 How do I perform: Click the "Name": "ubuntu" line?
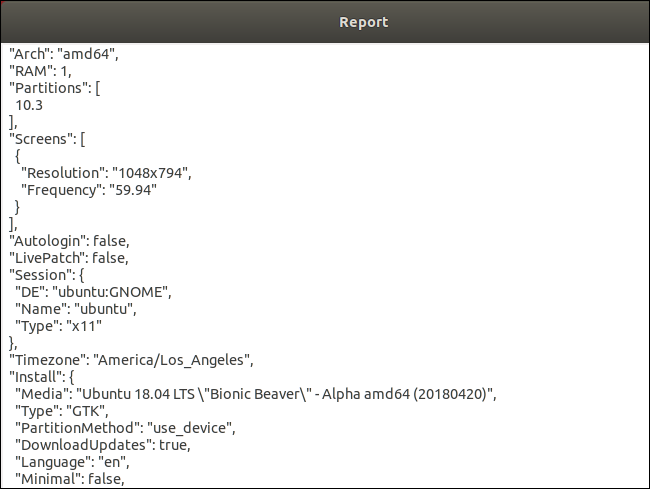tap(75, 308)
